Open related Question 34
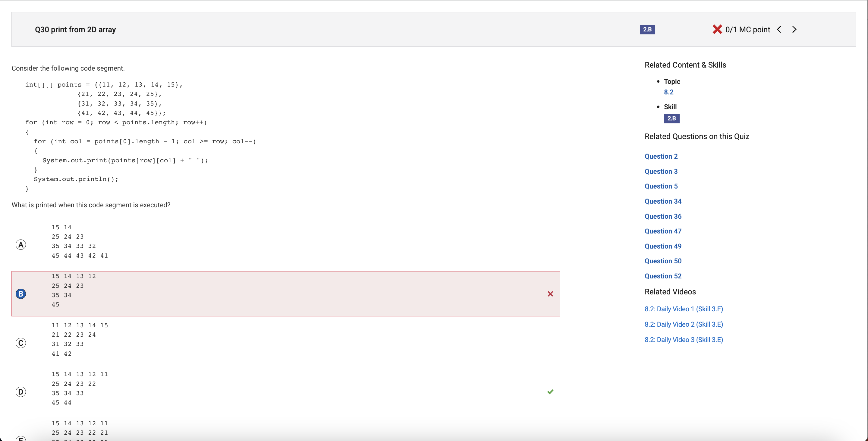Viewport: 868px width, 441px height. pyautogui.click(x=663, y=201)
